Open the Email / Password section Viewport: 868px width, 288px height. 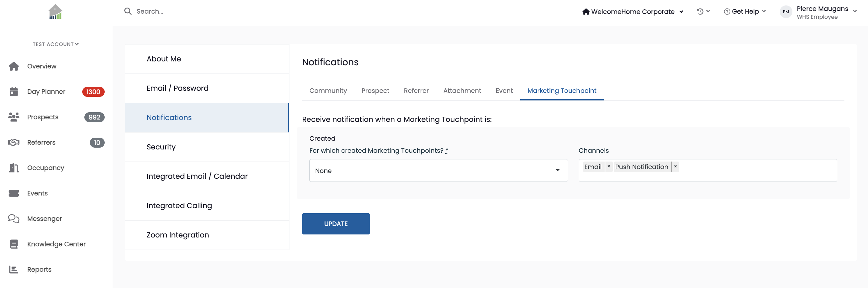coord(207,88)
